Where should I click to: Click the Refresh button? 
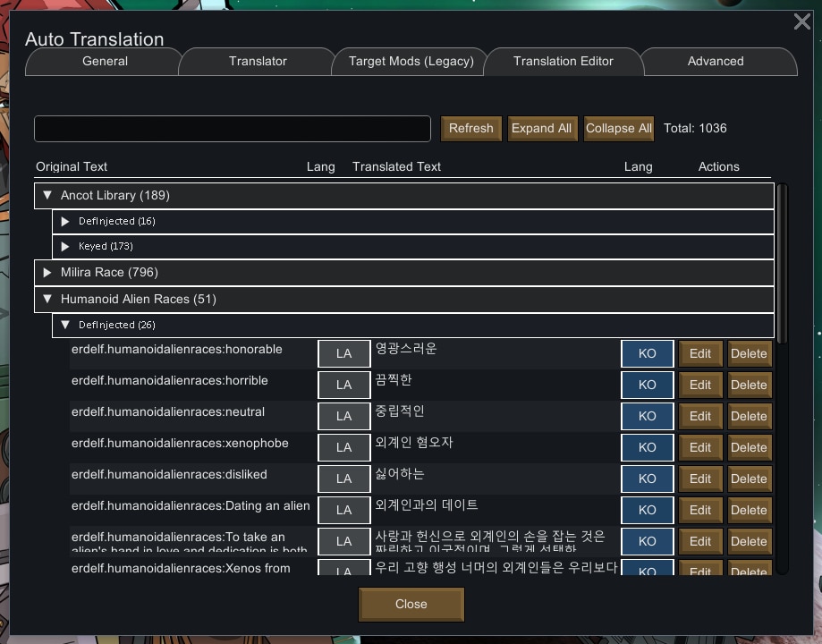pyautogui.click(x=470, y=128)
